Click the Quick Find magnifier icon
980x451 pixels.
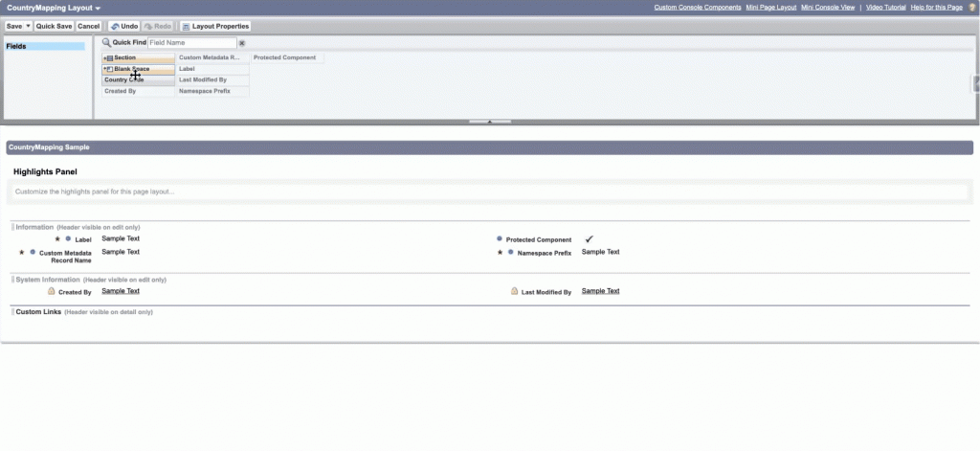(x=107, y=43)
